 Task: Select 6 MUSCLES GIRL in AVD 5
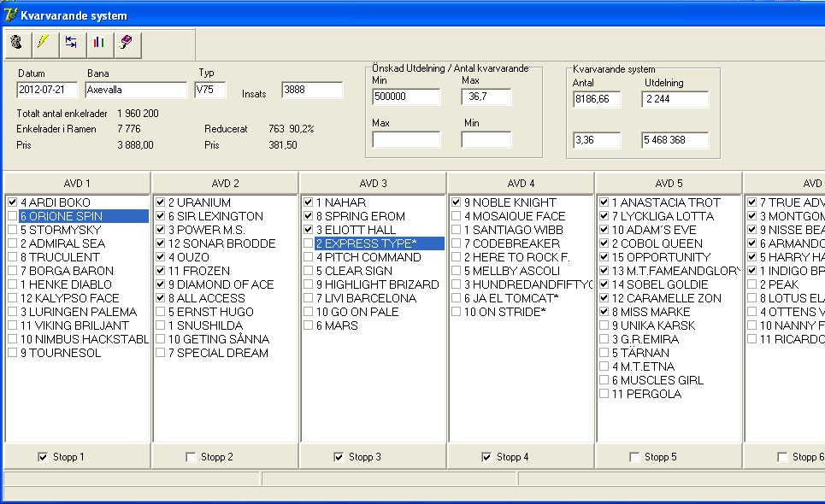click(657, 380)
